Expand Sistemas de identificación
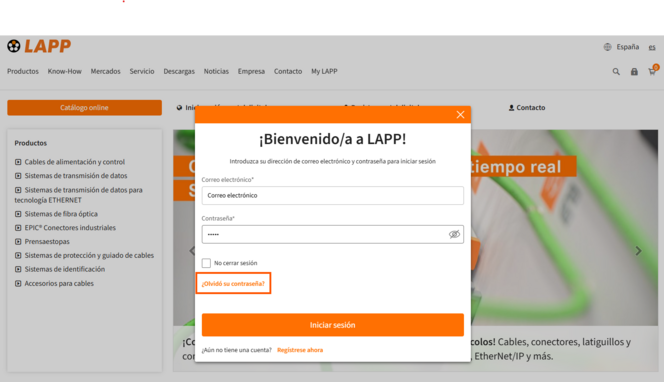This screenshot has height=382, width=664. point(60,269)
